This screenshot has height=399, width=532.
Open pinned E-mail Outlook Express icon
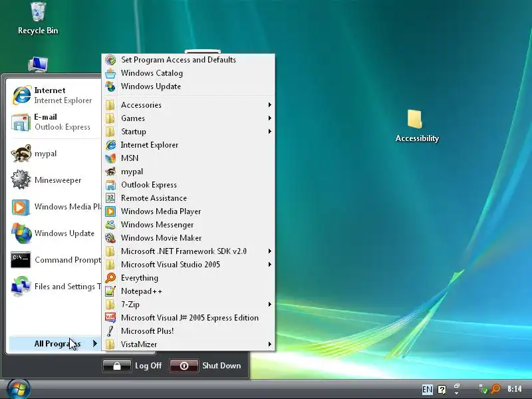click(x=21, y=122)
